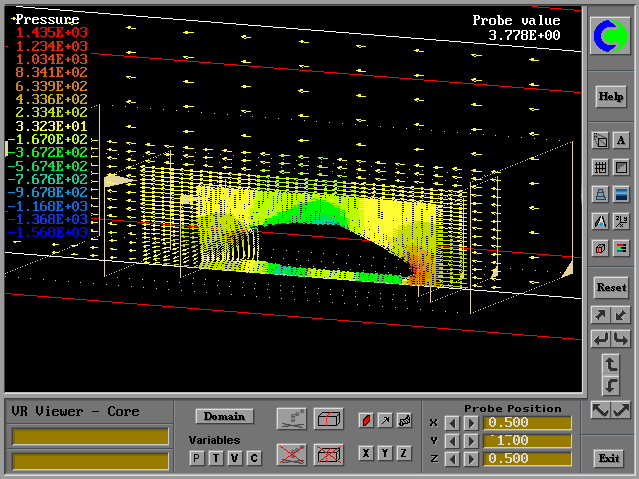Select the V velocity variable
639x479 pixels.
(235, 457)
